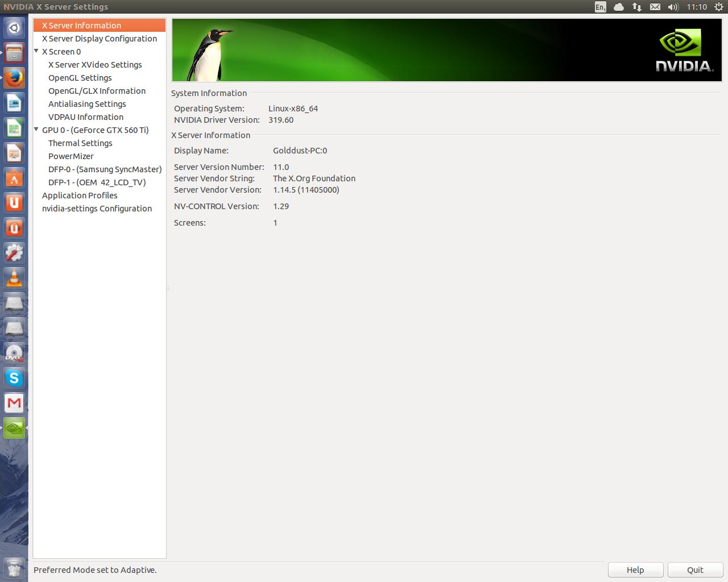Click display name Golddust-PC:0
The height and width of the screenshot is (582, 728).
(x=300, y=150)
